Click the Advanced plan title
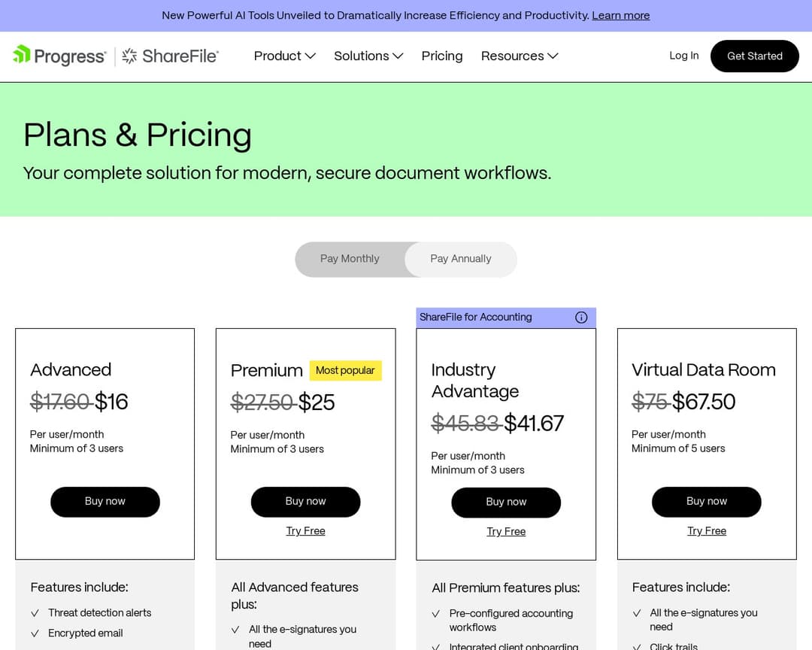This screenshot has height=650, width=812. (71, 369)
